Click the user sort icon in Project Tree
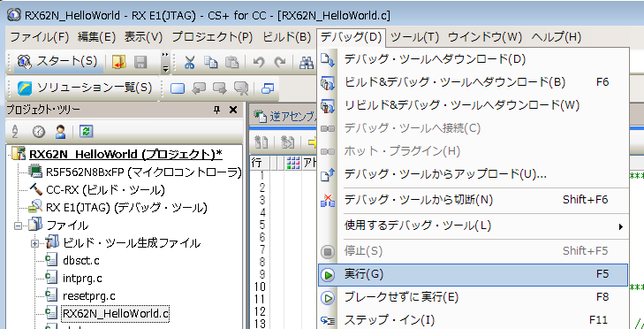The height and width of the screenshot is (329, 644). tap(60, 132)
